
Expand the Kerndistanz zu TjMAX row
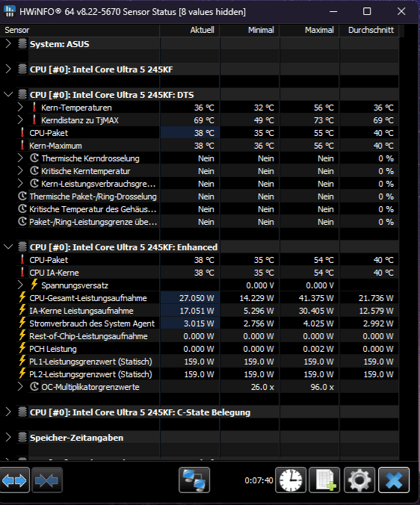point(20,120)
